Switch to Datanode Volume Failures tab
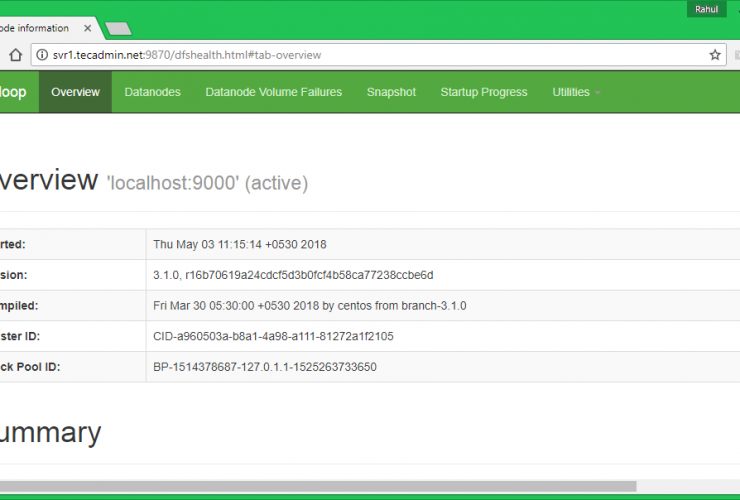Image resolution: width=740 pixels, height=500 pixels. (x=273, y=92)
